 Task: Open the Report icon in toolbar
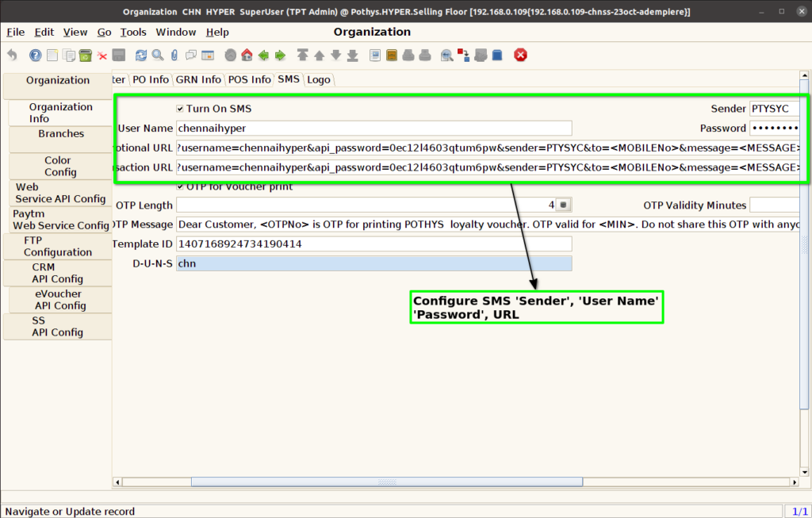click(375, 55)
